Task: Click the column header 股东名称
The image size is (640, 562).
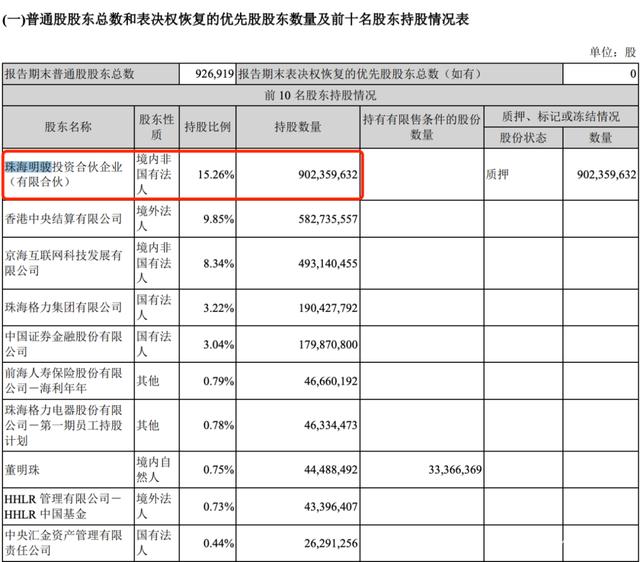Action: (68, 127)
